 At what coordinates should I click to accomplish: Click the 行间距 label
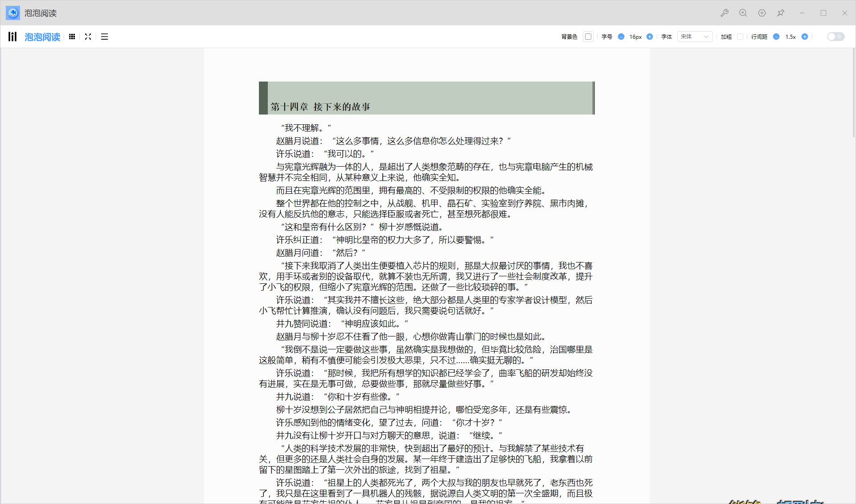pyautogui.click(x=759, y=37)
